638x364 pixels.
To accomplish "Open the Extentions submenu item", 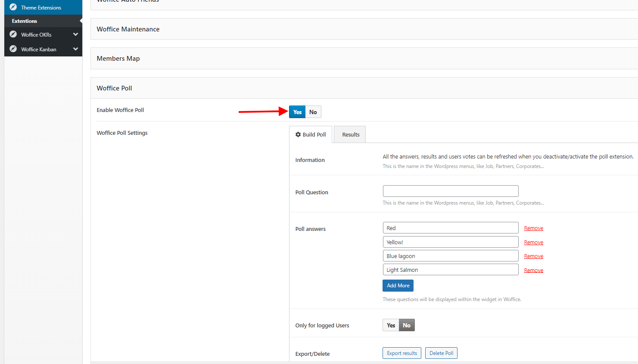I will pos(25,21).
